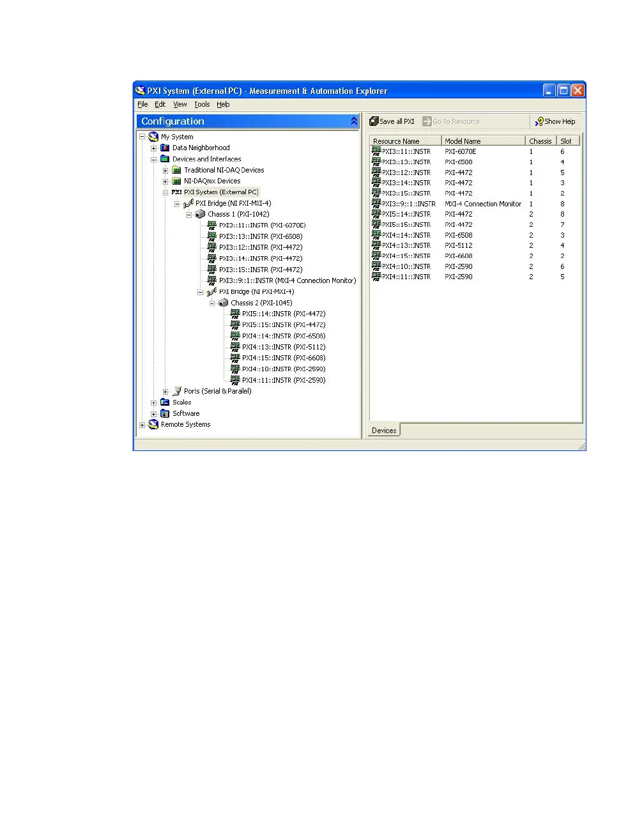The image size is (644, 828).
Task: Click the PXI4::11::INSTR (PXI-2590) tree card icon
Action: click(x=235, y=380)
